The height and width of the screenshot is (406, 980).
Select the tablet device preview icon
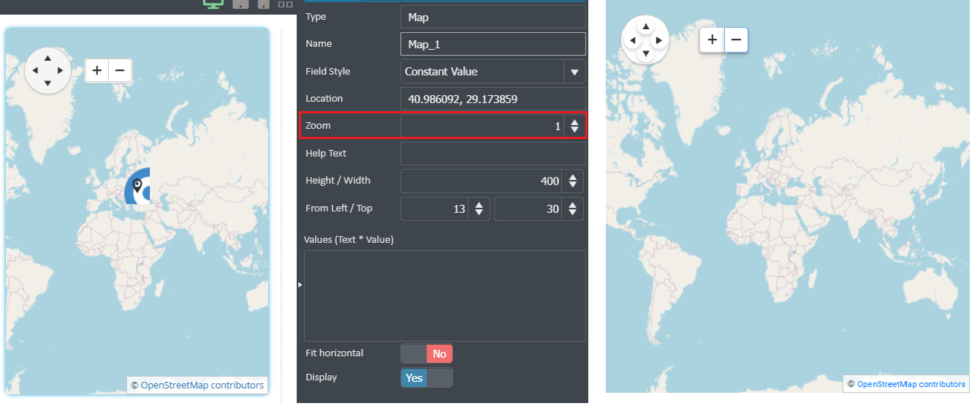coord(240,4)
